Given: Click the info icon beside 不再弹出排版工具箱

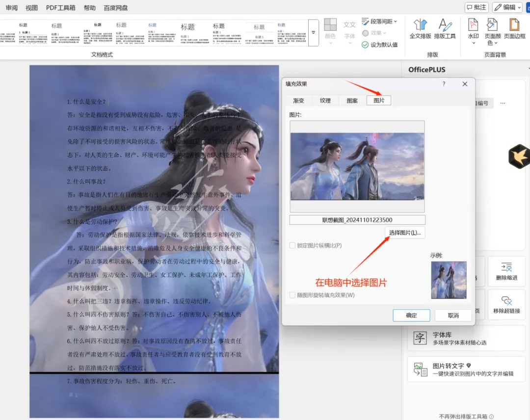Looking at the screenshot, I should tap(491, 417).
